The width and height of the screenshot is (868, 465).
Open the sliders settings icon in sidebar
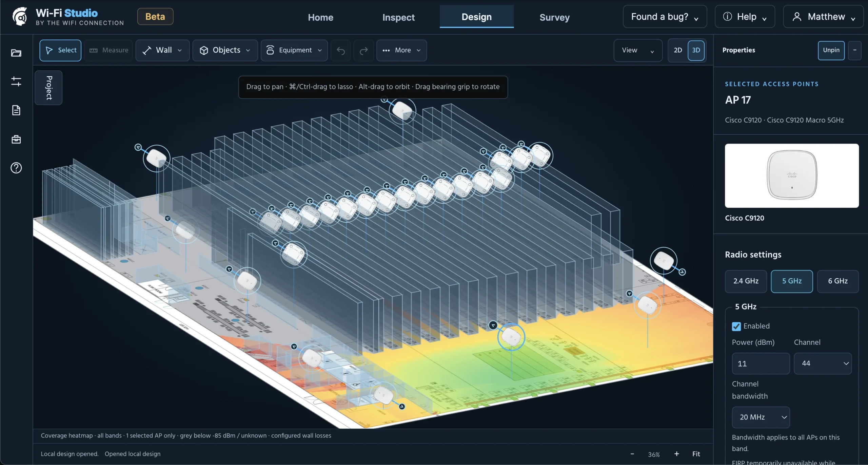pos(16,81)
